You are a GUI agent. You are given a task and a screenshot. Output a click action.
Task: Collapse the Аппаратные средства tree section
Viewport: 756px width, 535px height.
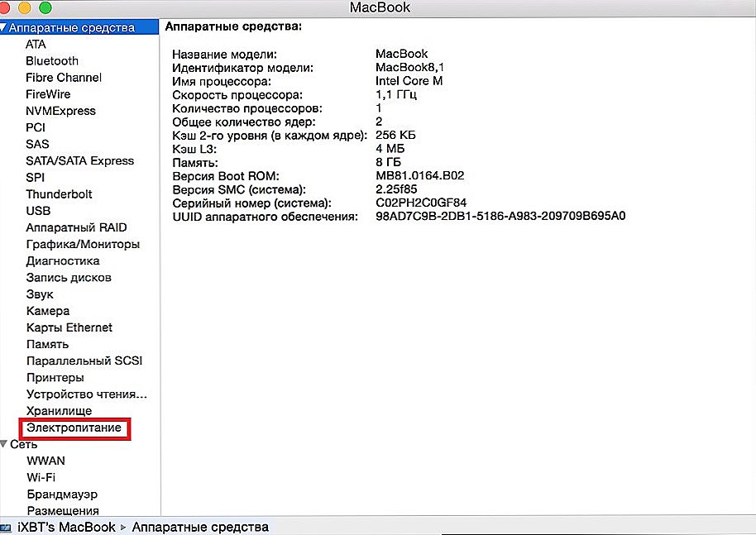(5, 28)
